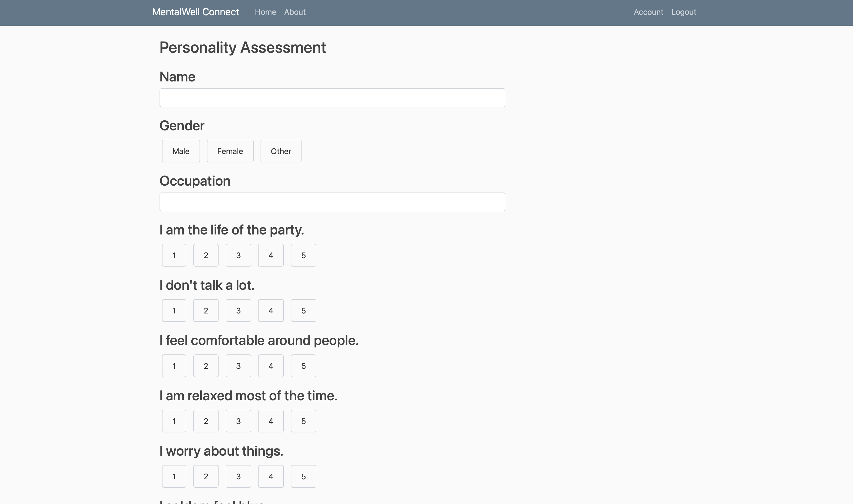Select 2 for 'I don't talk a lot'

point(206,311)
